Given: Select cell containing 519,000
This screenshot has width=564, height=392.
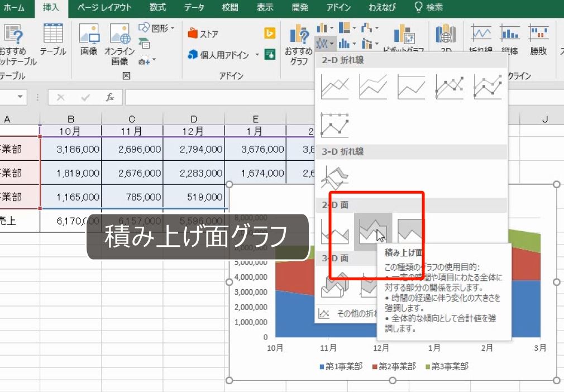Looking at the screenshot, I should (194, 197).
